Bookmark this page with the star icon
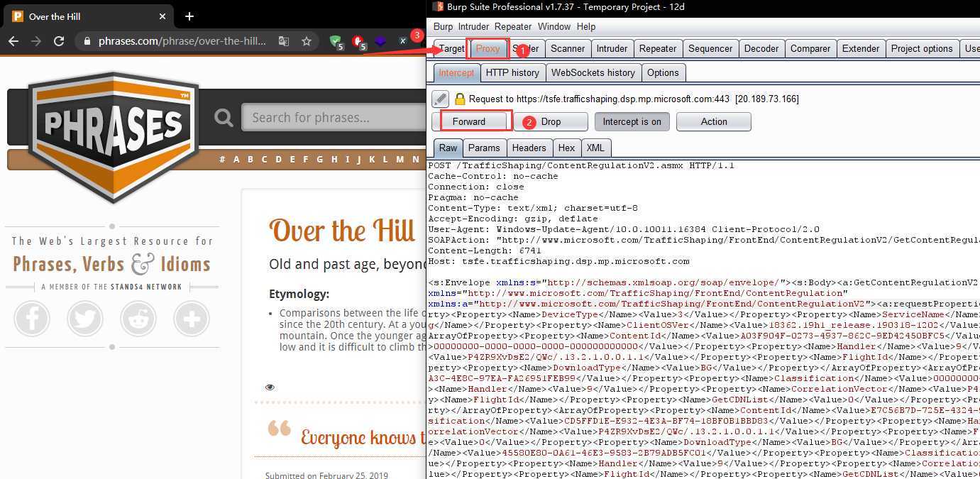 coord(307,41)
